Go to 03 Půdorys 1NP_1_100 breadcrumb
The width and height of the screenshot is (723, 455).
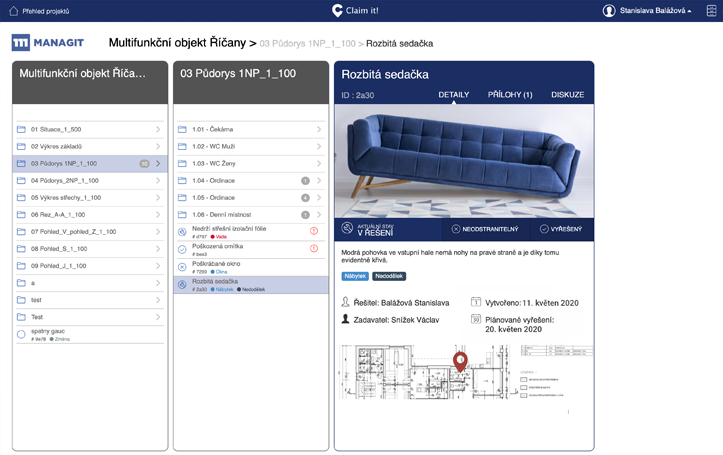click(x=307, y=44)
